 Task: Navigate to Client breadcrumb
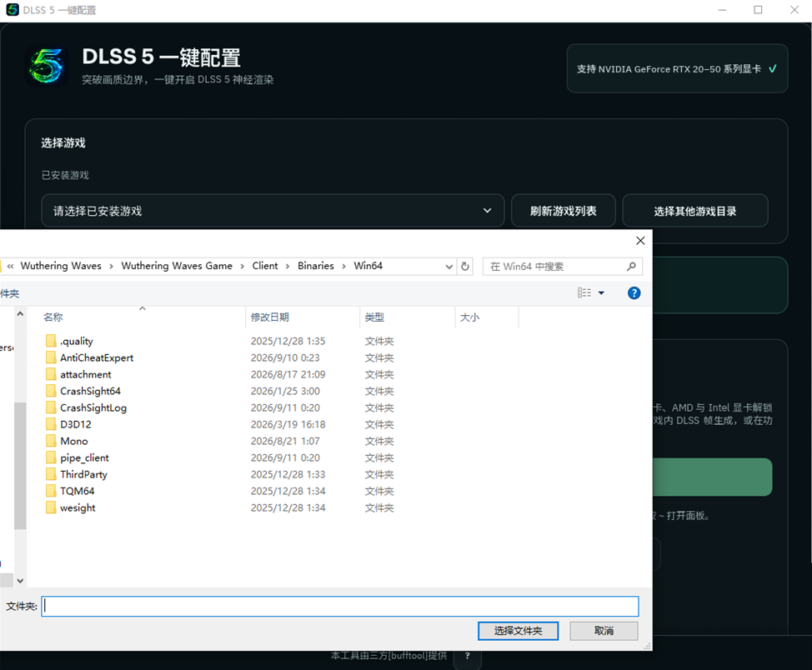[264, 266]
